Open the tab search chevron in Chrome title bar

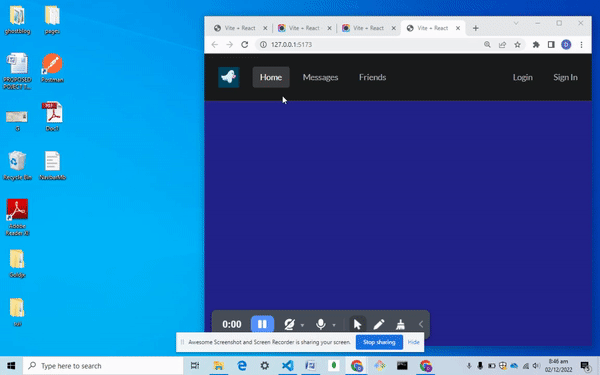(x=516, y=23)
